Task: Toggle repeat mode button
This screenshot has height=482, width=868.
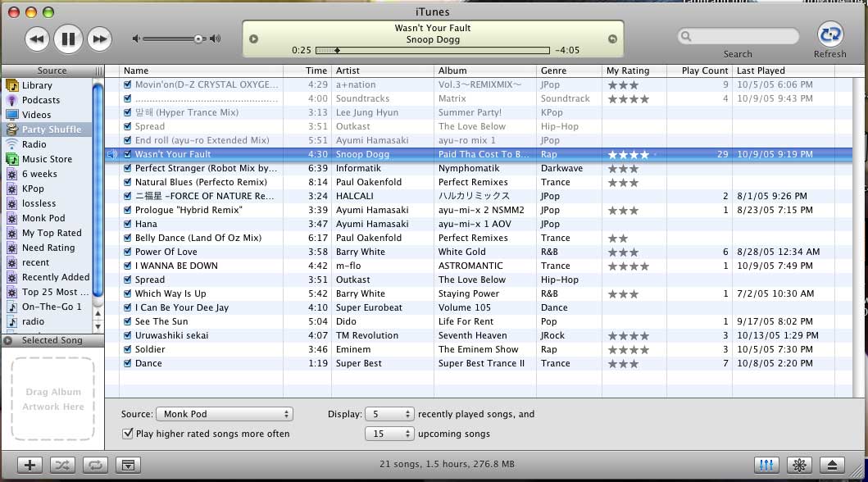Action: coord(95,466)
